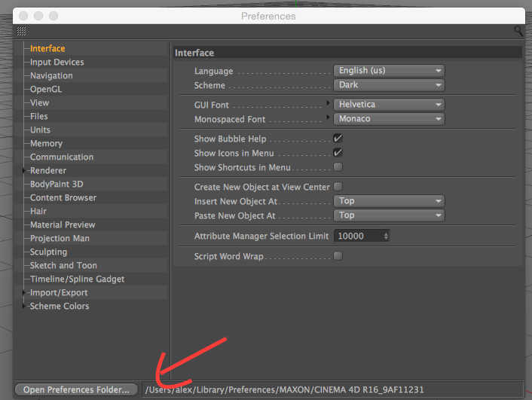Click Attribute Manager Selection Limit stepper arrows
Image resolution: width=532 pixels, height=400 pixels.
pos(386,236)
